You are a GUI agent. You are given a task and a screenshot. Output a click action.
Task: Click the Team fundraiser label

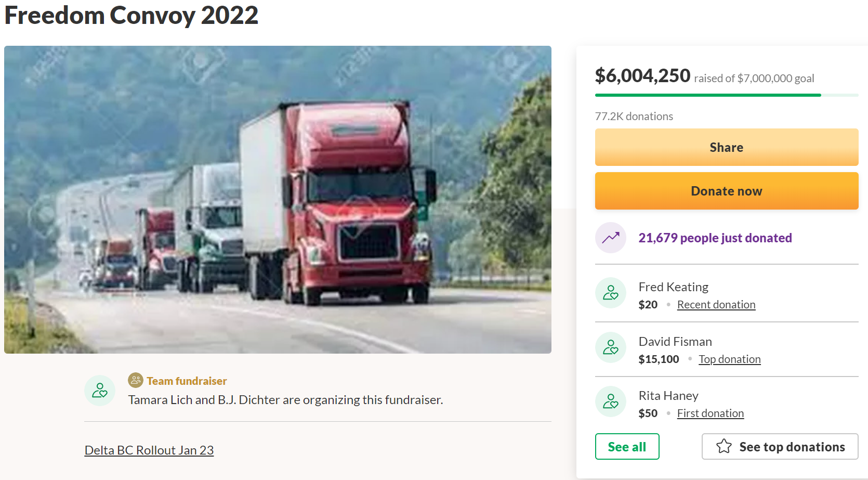pyautogui.click(x=187, y=381)
